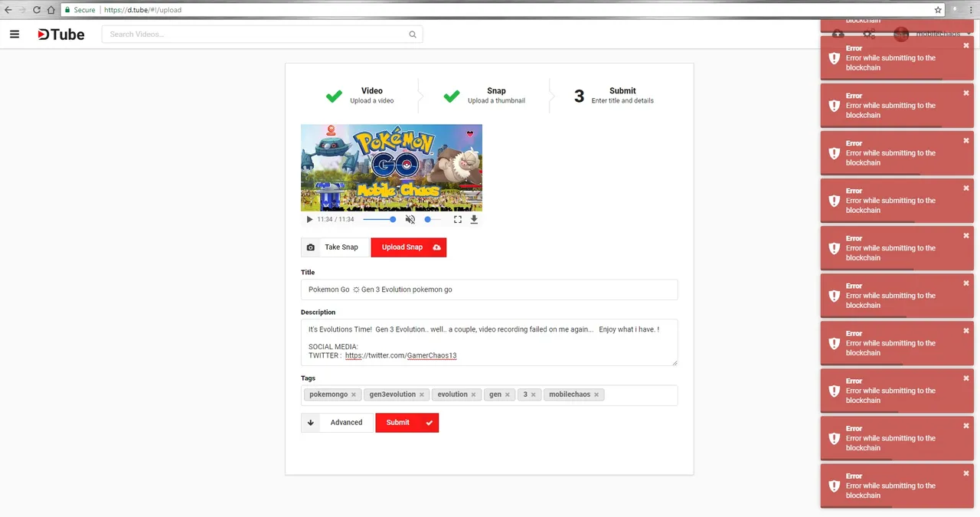
Task: Bookmark the page with the star icon
Action: pos(938,10)
